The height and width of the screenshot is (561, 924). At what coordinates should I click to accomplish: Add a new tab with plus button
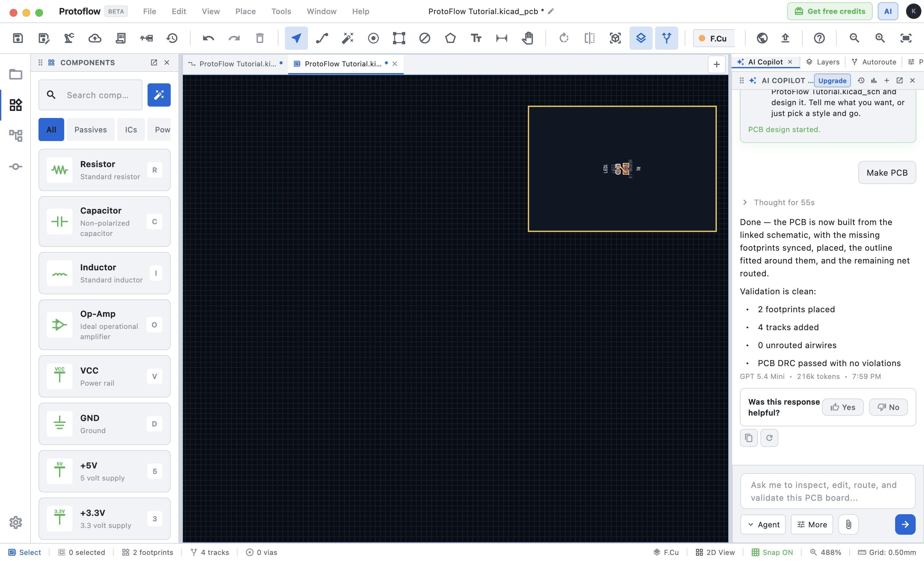click(716, 64)
